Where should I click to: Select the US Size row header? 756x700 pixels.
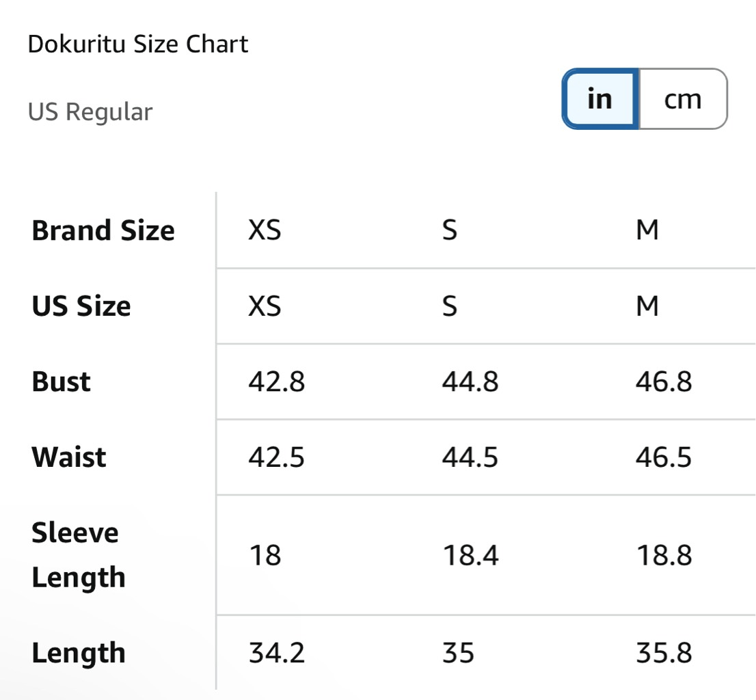(x=81, y=306)
